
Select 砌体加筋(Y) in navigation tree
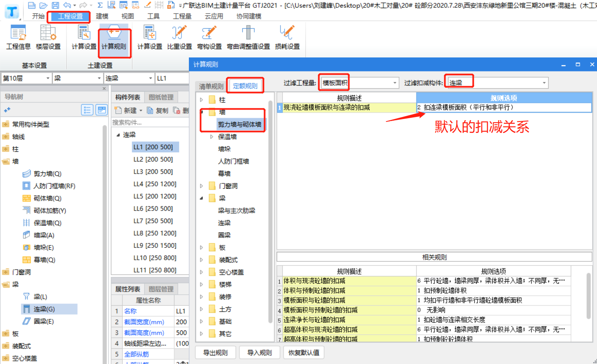[x=44, y=211]
